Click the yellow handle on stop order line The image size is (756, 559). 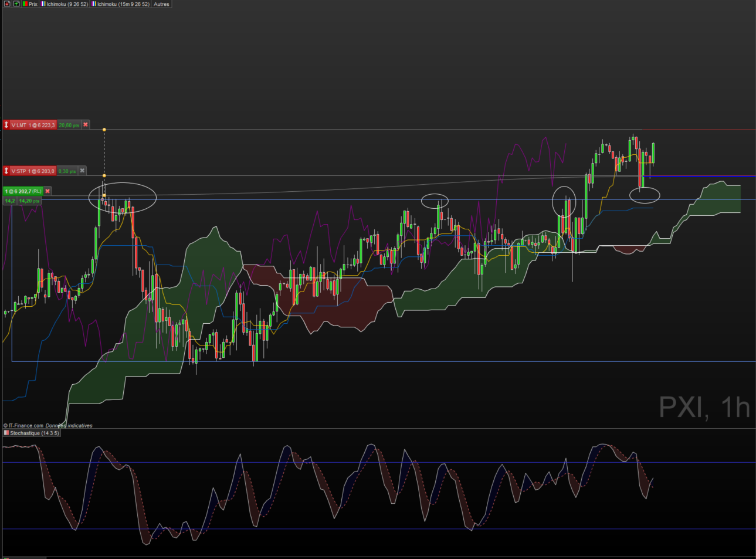(104, 175)
